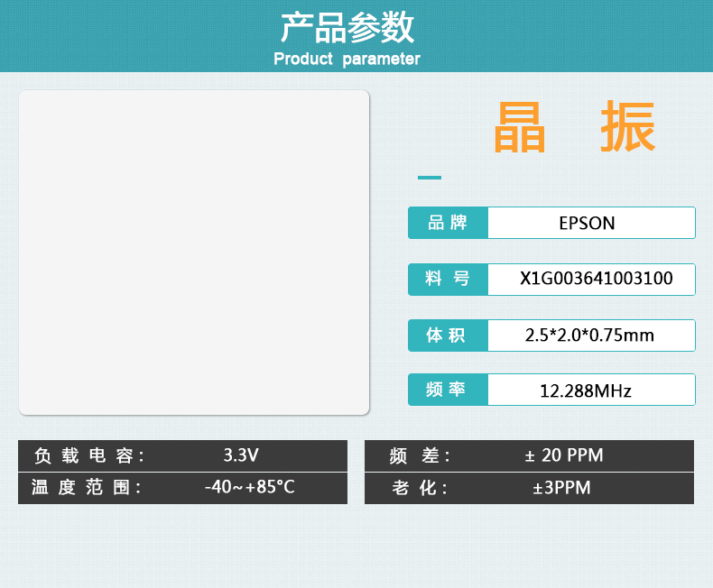Click the 负载电容 label
The width and height of the screenshot is (713, 588).
pyautogui.click(x=88, y=455)
